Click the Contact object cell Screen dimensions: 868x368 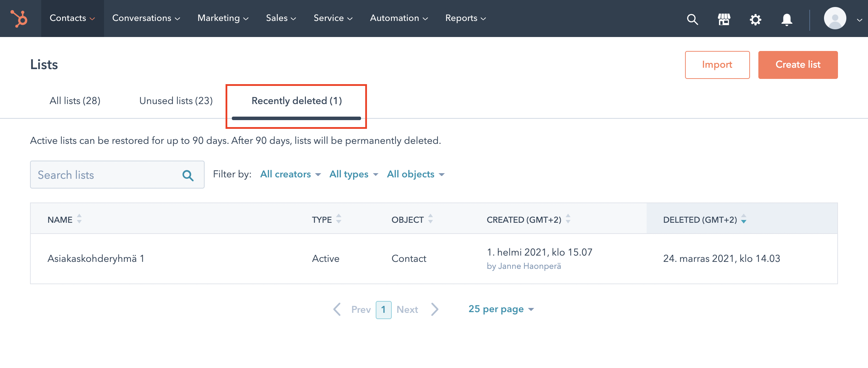coord(409,258)
